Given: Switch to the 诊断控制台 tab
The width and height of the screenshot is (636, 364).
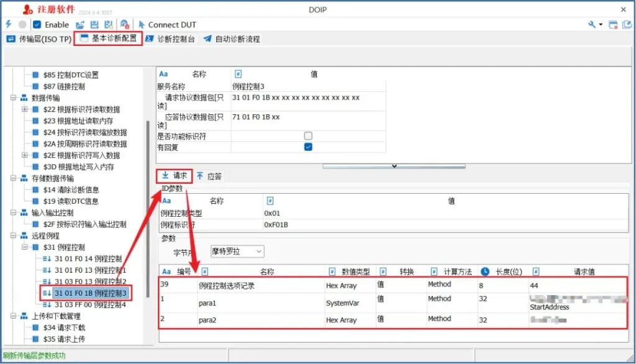Looking at the screenshot, I should click(x=170, y=39).
